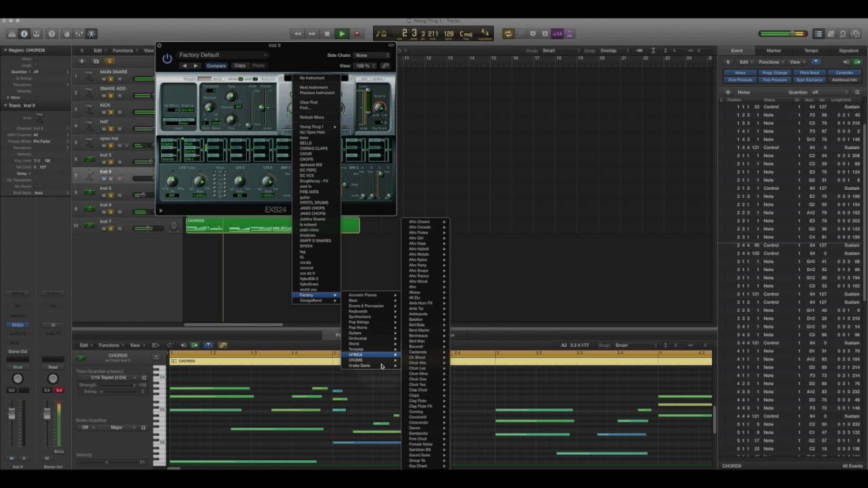This screenshot has width=868, height=488.
Task: Adjust the master volume slider in control bar
Action: point(783,34)
